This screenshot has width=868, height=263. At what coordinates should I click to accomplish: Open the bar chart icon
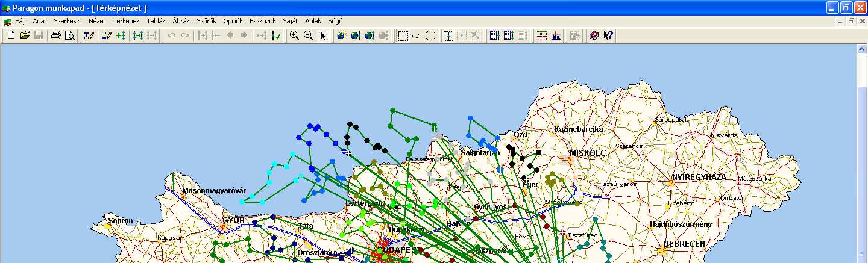tap(556, 36)
